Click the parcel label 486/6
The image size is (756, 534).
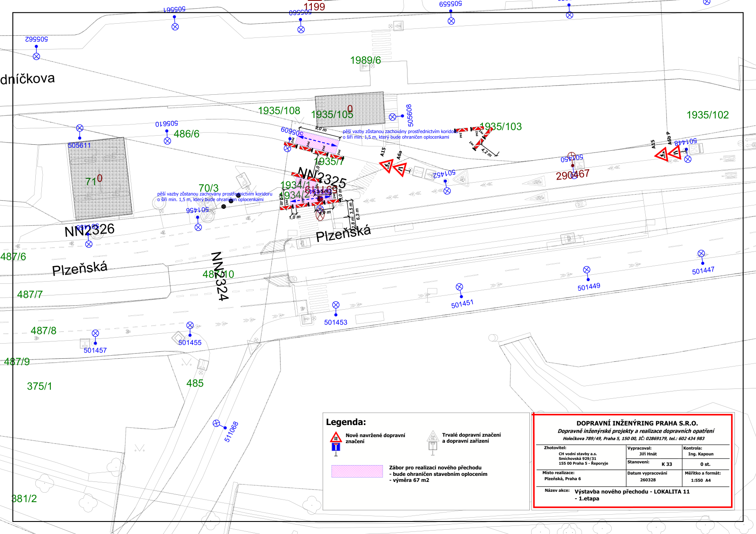pyautogui.click(x=187, y=134)
